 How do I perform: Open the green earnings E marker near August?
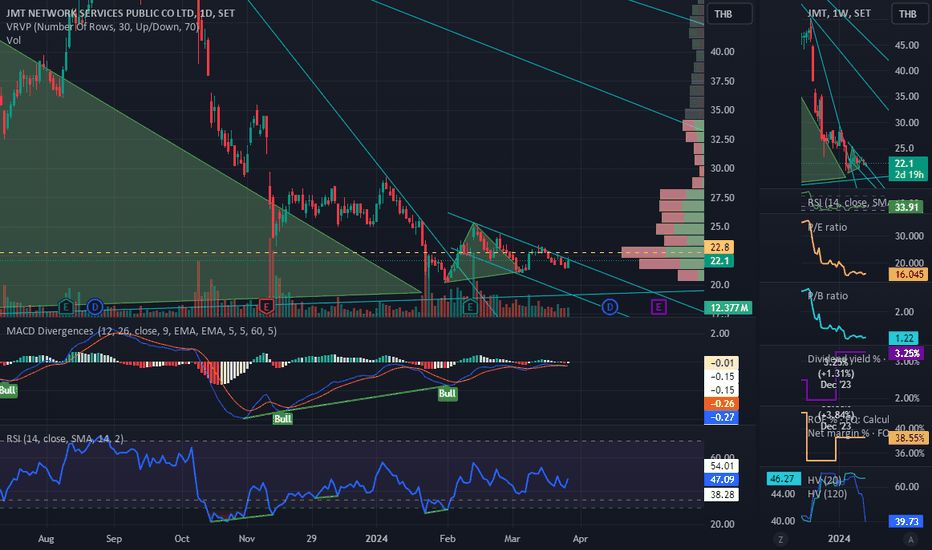pyautogui.click(x=66, y=307)
